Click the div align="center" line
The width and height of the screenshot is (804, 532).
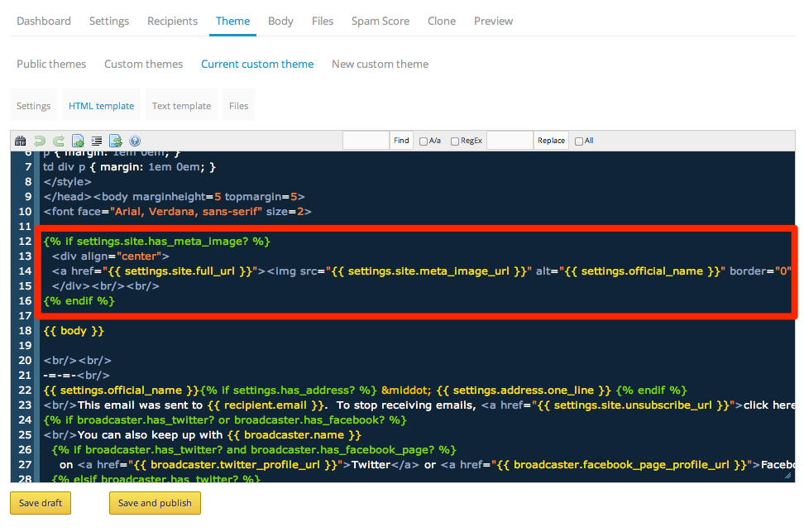(x=110, y=256)
